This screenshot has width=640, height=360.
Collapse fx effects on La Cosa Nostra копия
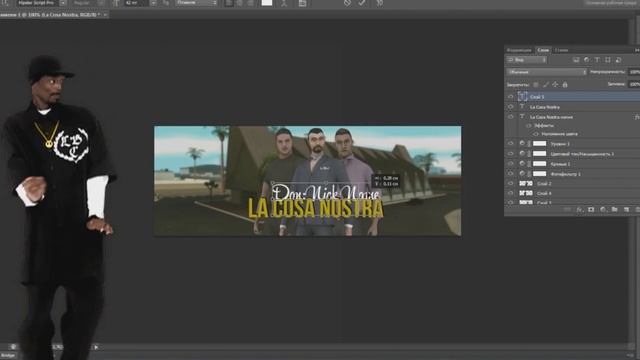637,117
